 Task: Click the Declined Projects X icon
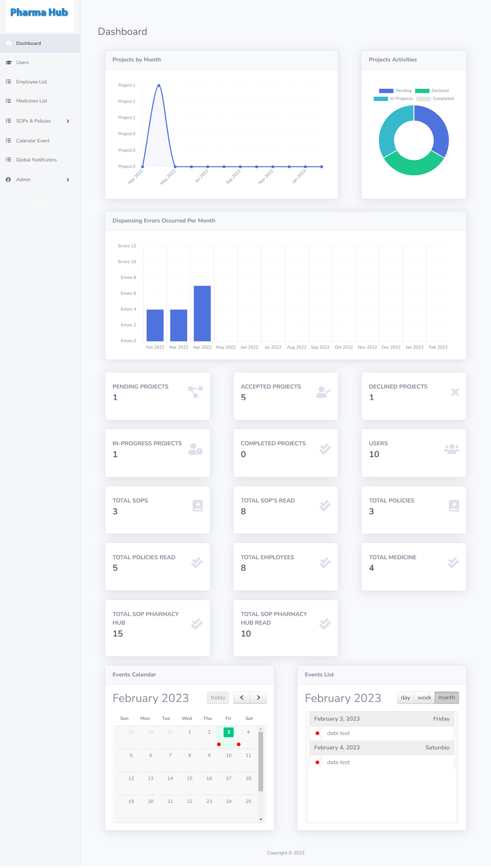click(455, 392)
